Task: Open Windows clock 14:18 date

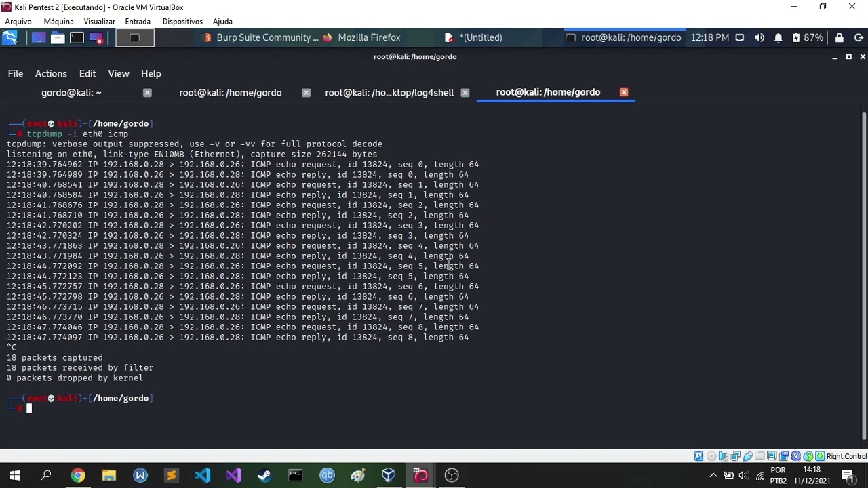Action: [x=812, y=476]
